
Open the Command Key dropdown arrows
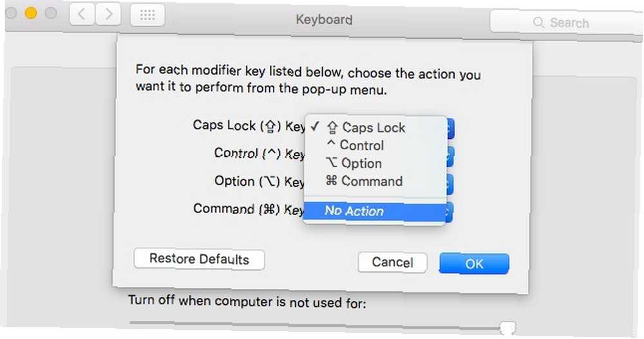(450, 212)
